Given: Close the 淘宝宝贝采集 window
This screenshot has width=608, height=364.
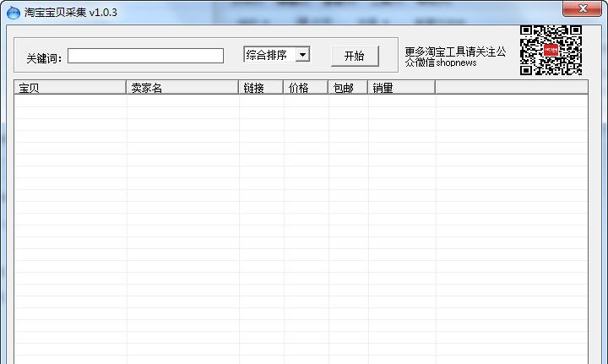Looking at the screenshot, I should [x=582, y=8].
